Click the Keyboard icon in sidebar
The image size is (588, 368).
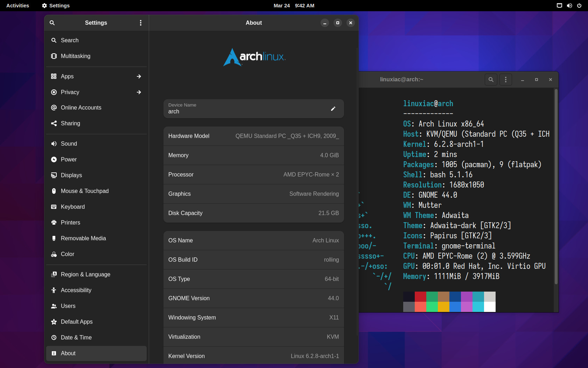[x=54, y=207]
